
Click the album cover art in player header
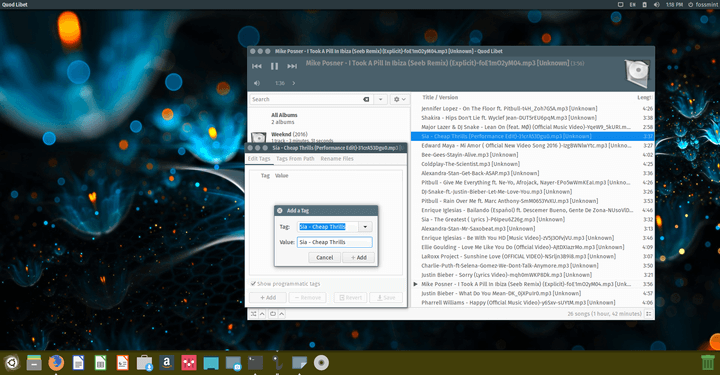click(x=637, y=73)
